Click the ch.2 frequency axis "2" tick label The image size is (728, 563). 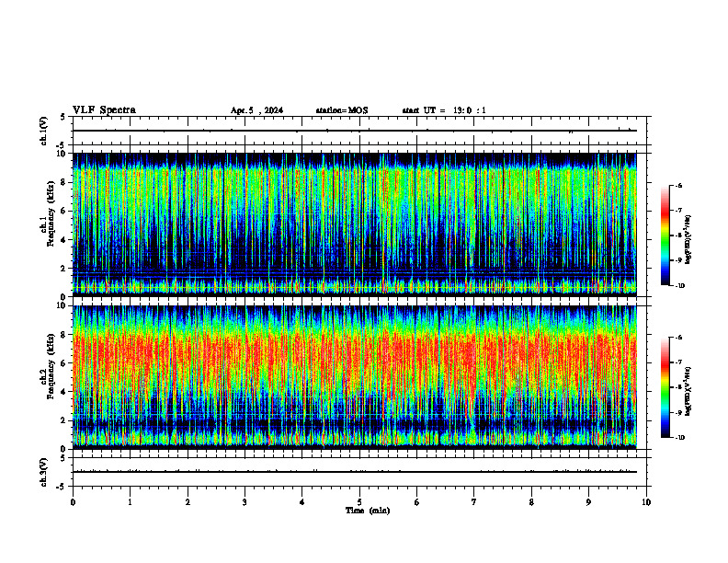click(63, 420)
